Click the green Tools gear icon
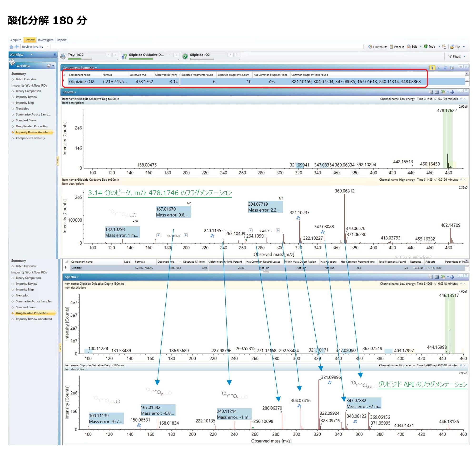This screenshot has height=453, width=476. tap(426, 46)
